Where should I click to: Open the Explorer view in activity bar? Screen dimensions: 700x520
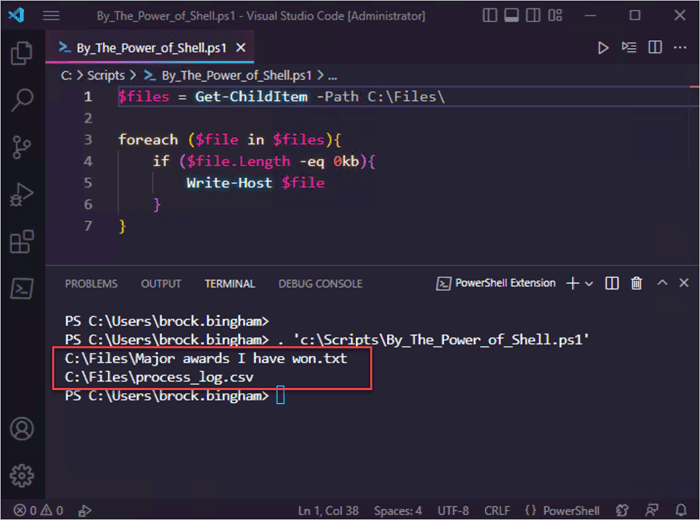pos(21,53)
